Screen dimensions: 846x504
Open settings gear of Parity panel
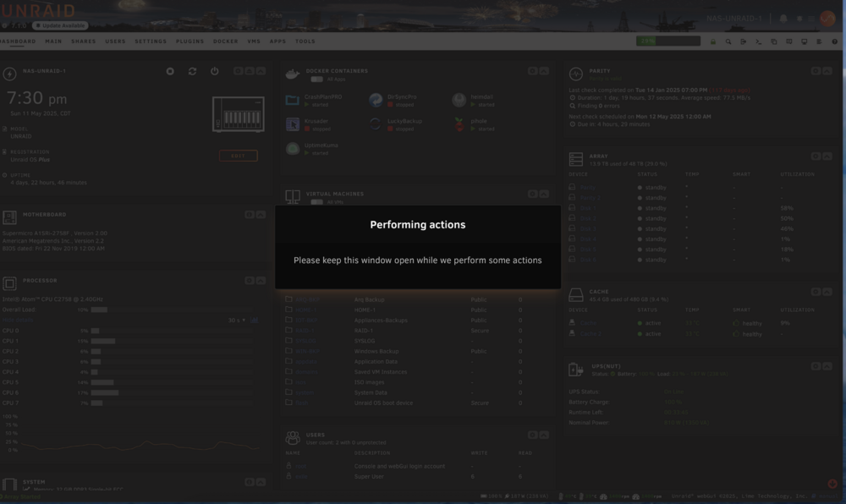816,71
